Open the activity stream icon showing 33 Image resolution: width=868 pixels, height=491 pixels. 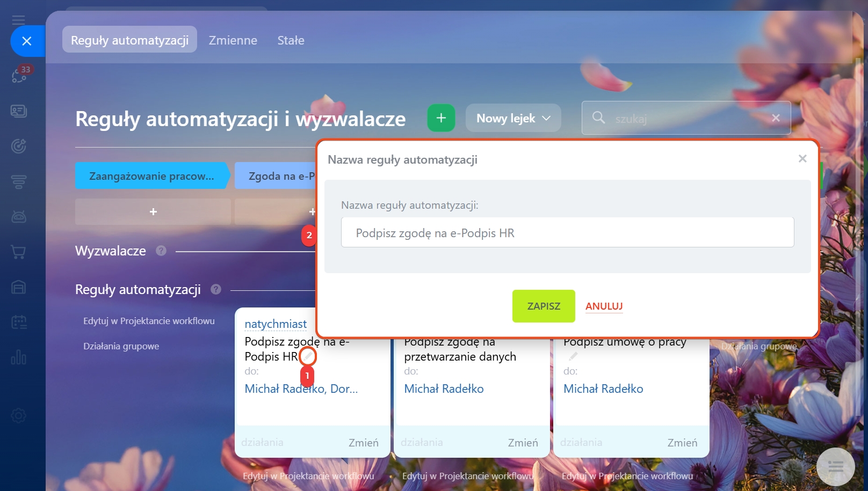19,75
